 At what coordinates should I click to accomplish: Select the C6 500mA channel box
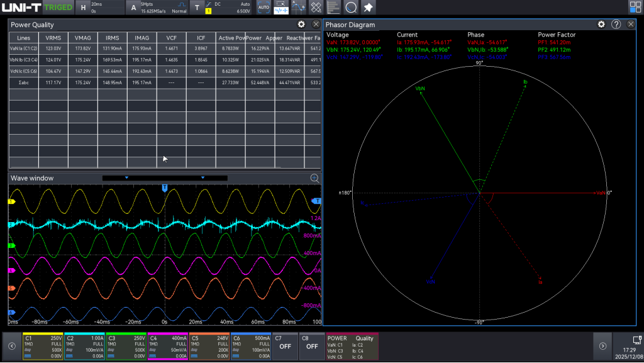[250, 346]
